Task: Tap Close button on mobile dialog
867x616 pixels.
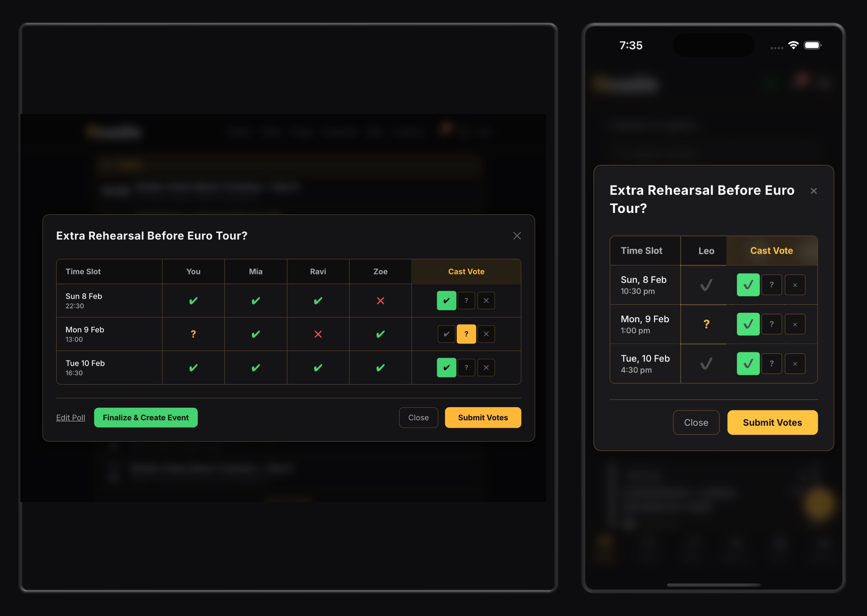Action: [x=696, y=422]
